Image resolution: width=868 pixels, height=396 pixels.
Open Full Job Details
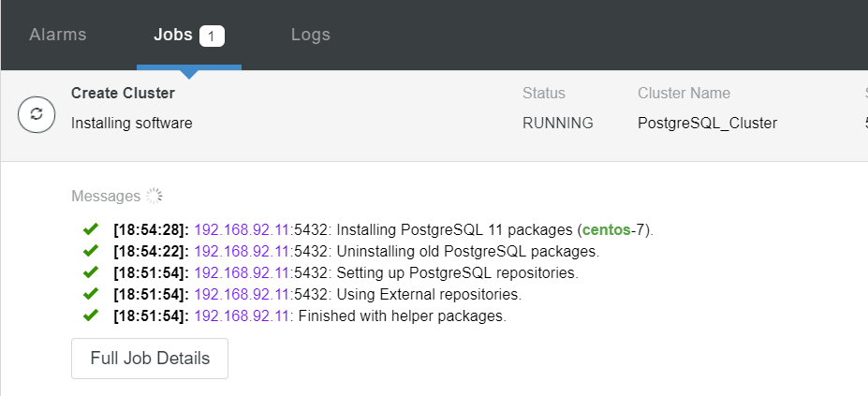coord(150,359)
